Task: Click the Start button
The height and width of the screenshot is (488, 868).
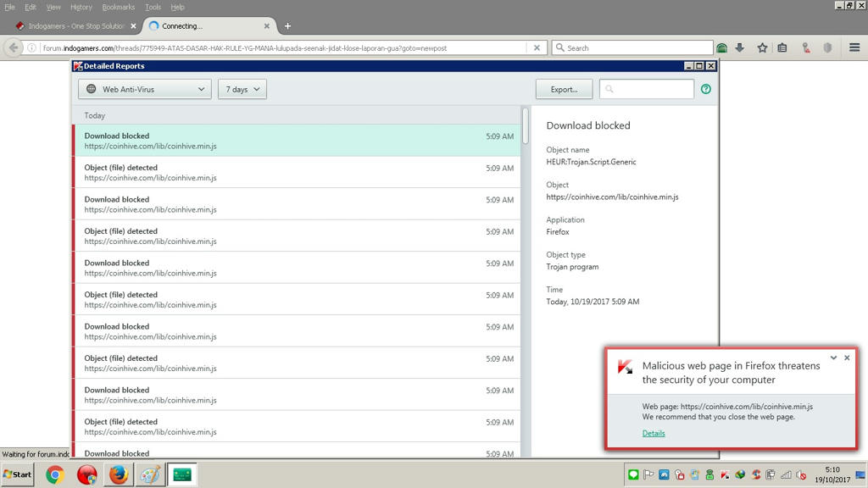Action: tap(18, 474)
